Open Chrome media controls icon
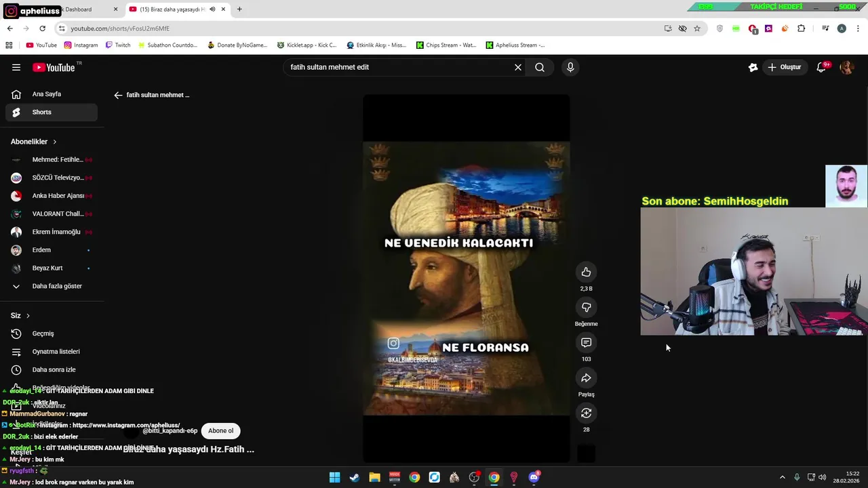The image size is (868, 488). tap(825, 28)
